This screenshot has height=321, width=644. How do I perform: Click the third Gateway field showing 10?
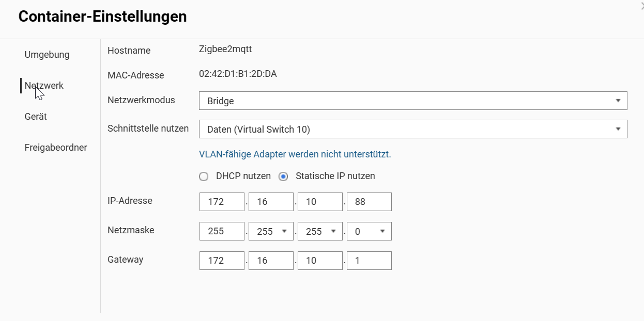pos(320,261)
